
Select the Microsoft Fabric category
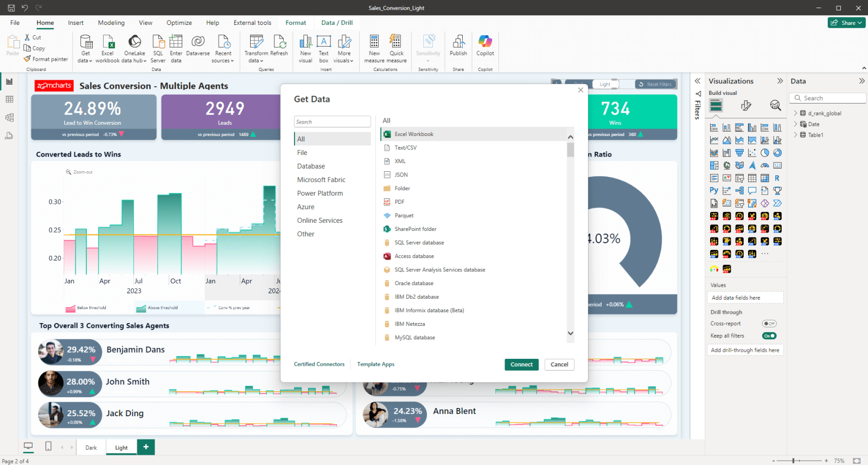[321, 180]
